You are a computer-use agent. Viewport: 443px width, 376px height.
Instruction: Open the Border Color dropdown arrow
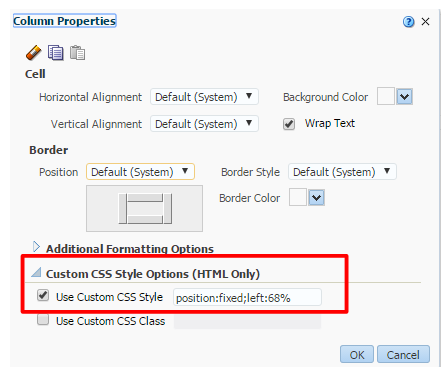point(316,198)
